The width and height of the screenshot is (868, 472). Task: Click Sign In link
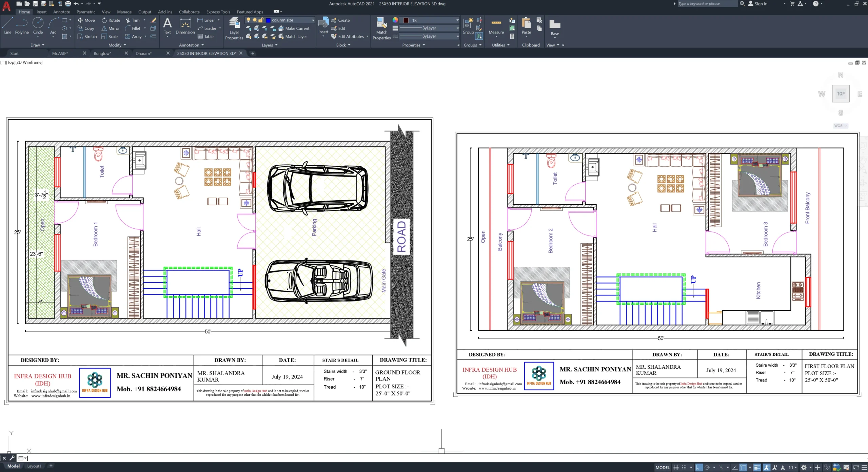click(757, 4)
